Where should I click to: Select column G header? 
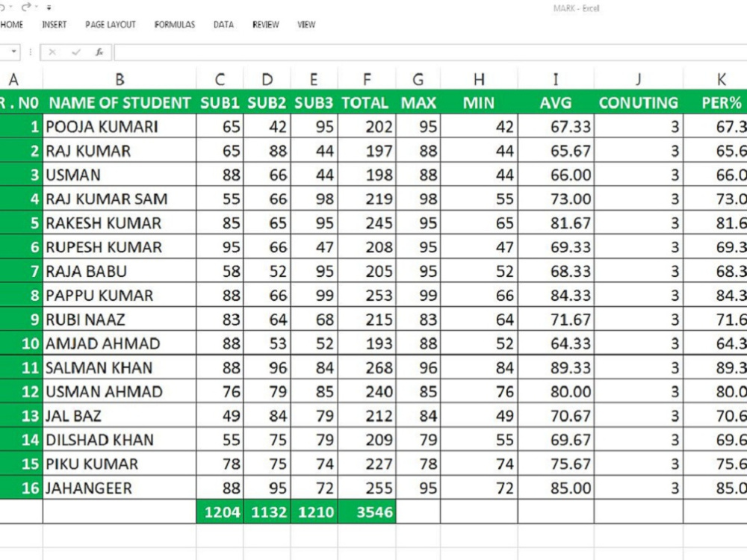tap(418, 79)
